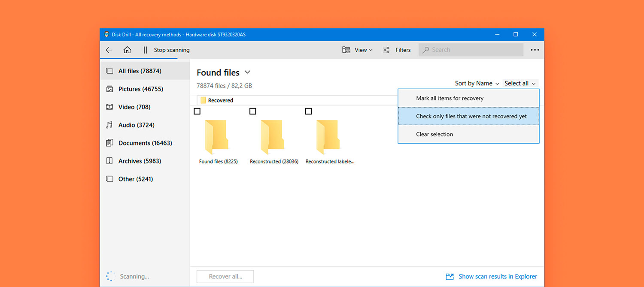Screen dimensions: 644x287
Task: Go back using the left arrow icon
Action: 109,50
